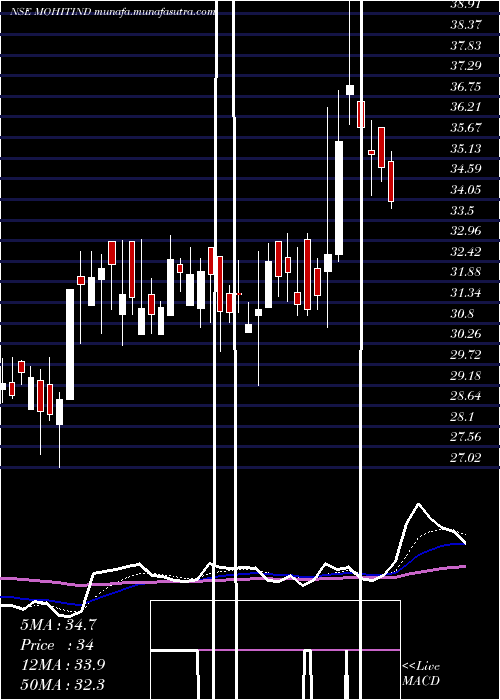Click the NSE MOHITIND munafa.munafasutra.com title
This screenshot has width=500, height=700.
click(112, 12)
